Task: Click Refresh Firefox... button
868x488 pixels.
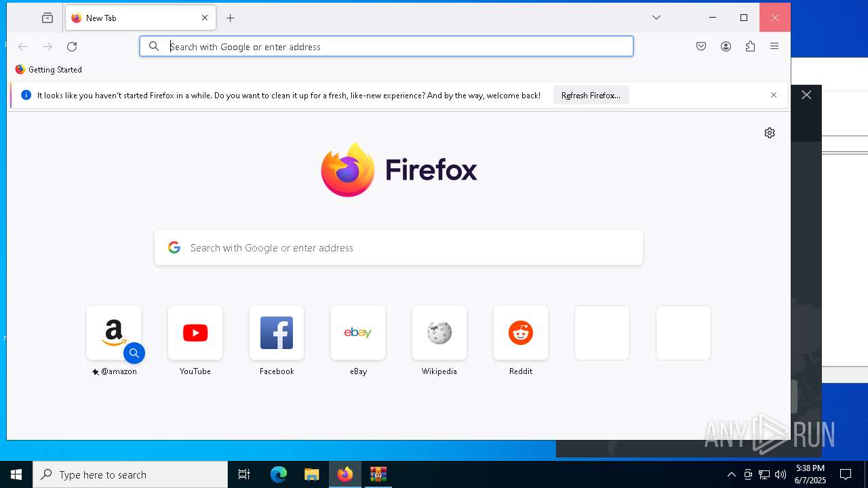Action: point(591,96)
